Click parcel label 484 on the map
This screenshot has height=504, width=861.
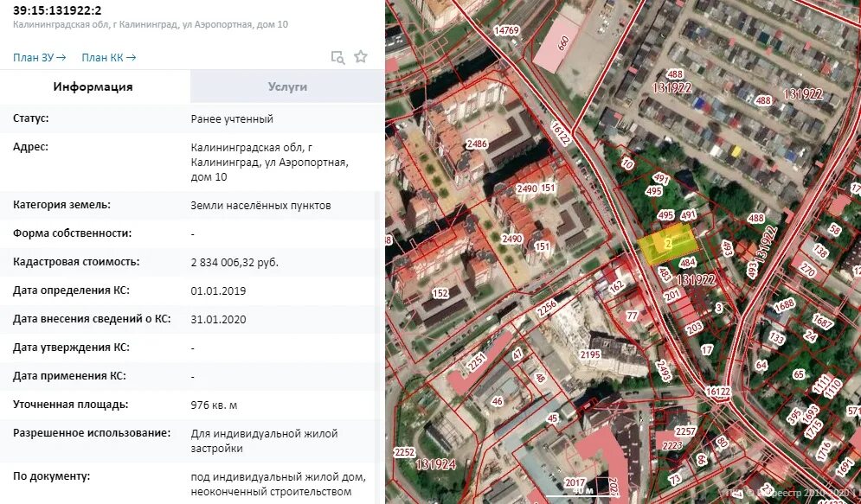tap(687, 263)
